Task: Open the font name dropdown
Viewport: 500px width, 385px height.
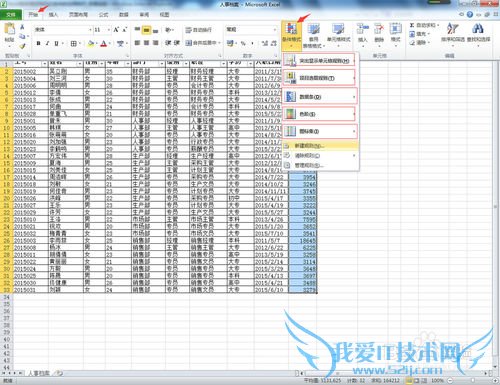Action: [x=90, y=30]
